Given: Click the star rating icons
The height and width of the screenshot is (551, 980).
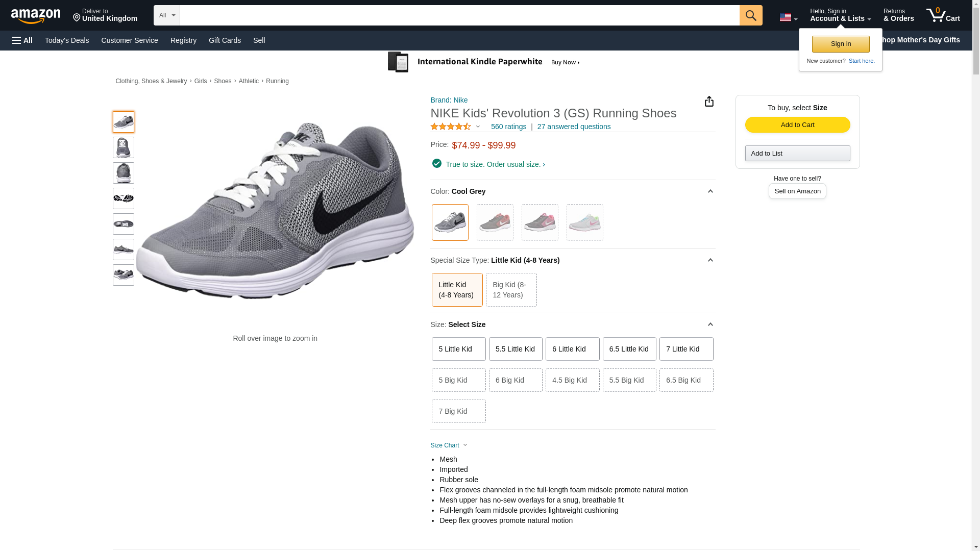Looking at the screenshot, I should (451, 127).
